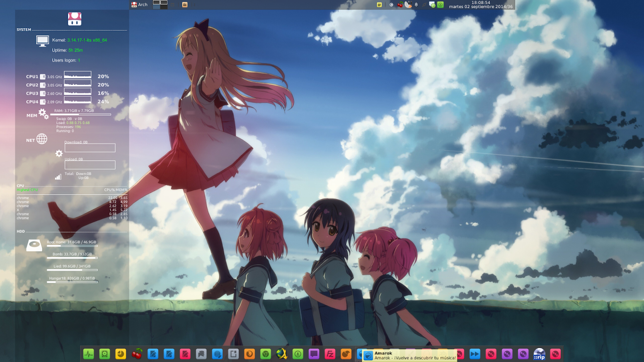The height and width of the screenshot is (362, 644).
Task: Click the Lied: 99.6GiB / 341GiB text
Action: 72,266
